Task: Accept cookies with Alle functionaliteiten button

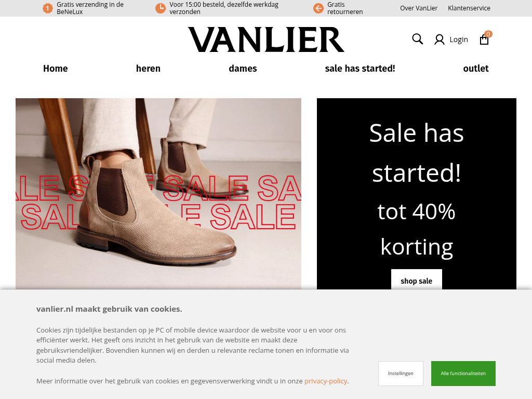Action: [x=463, y=374]
